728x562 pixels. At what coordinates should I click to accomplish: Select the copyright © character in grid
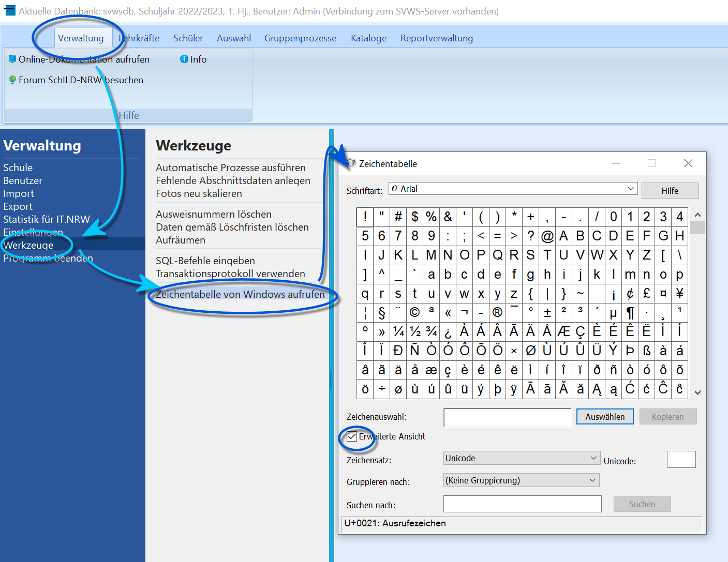tap(414, 312)
